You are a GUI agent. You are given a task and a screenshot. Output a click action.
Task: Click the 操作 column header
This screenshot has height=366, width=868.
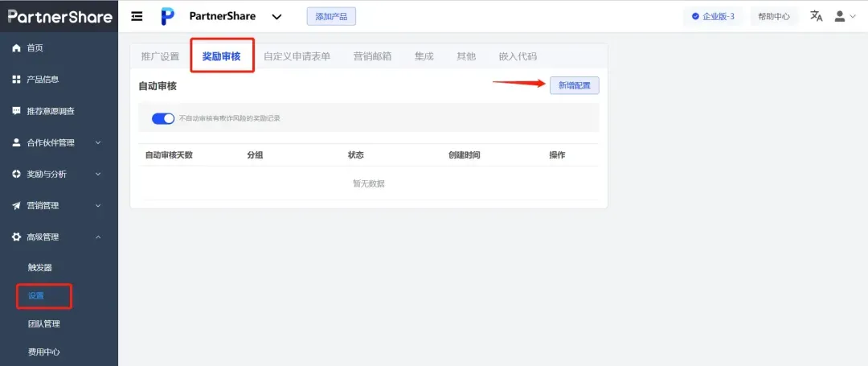click(x=557, y=155)
